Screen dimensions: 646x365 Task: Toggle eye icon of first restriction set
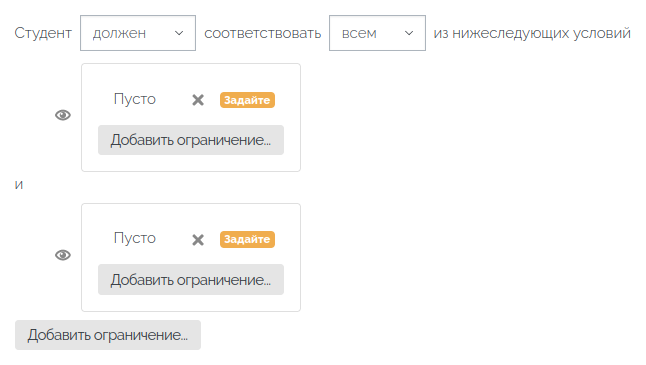pos(63,115)
